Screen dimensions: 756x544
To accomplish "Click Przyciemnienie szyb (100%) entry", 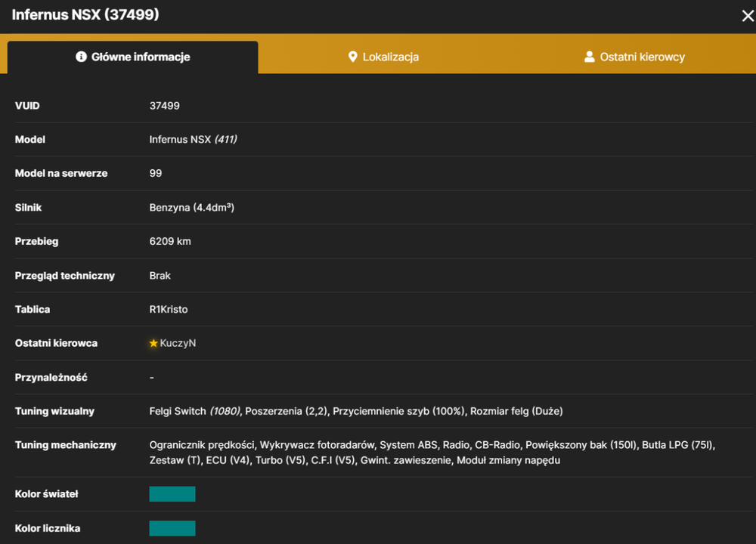I will click(x=398, y=411).
